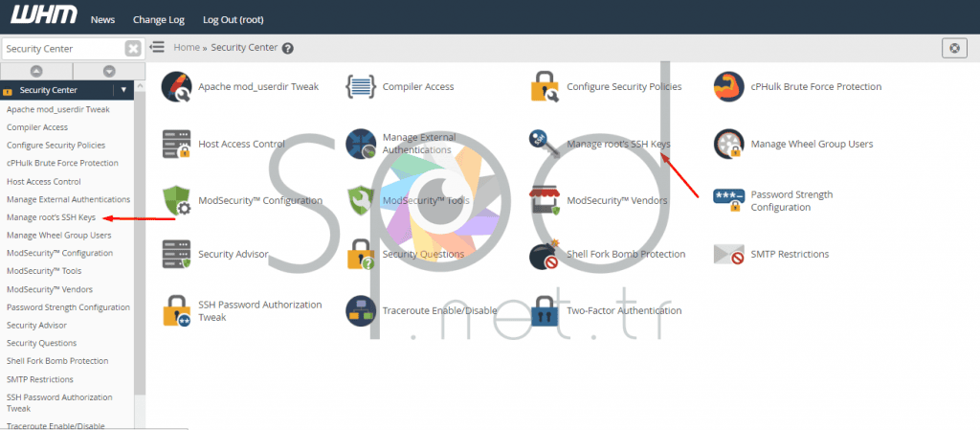980x430 pixels.
Task: Clear the Security Center search box
Action: pos(133,49)
